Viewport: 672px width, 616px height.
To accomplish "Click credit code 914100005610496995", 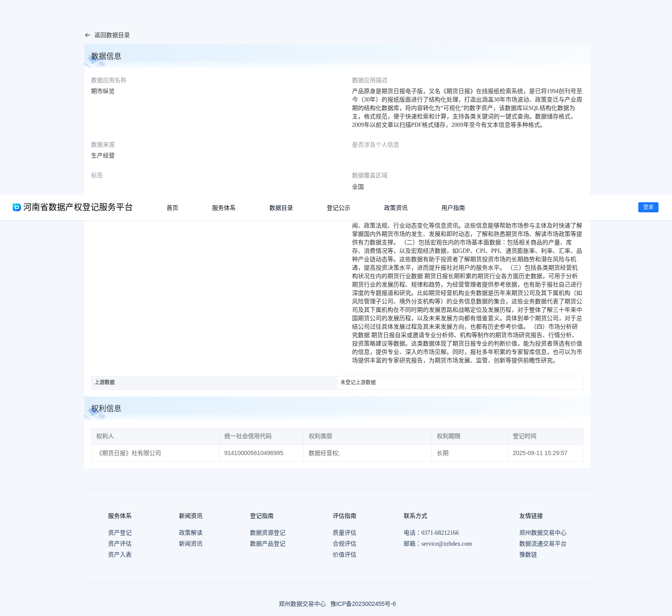I will (x=254, y=453).
